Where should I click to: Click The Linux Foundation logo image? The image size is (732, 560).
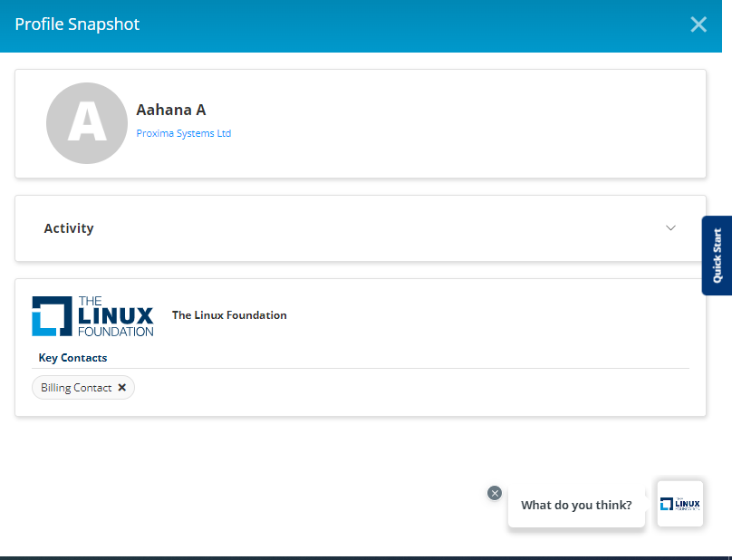(x=92, y=315)
